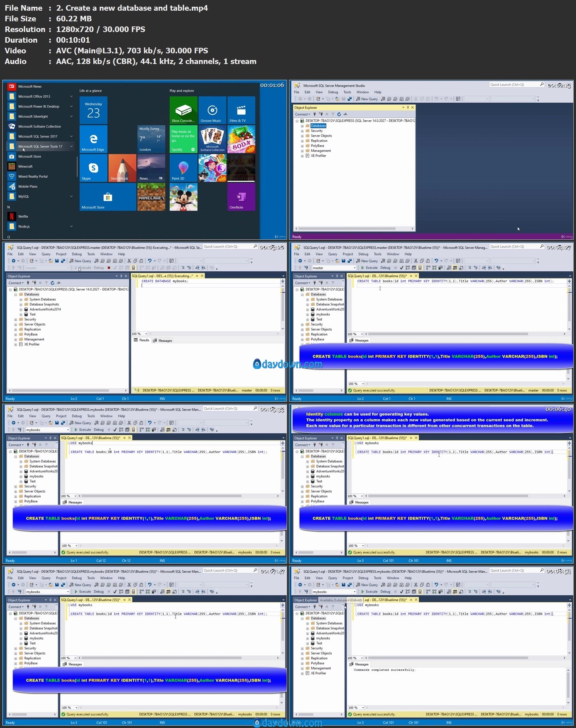576x728 pixels.
Task: Close the SQLQuery1.sql Executing tab
Action: [202, 276]
